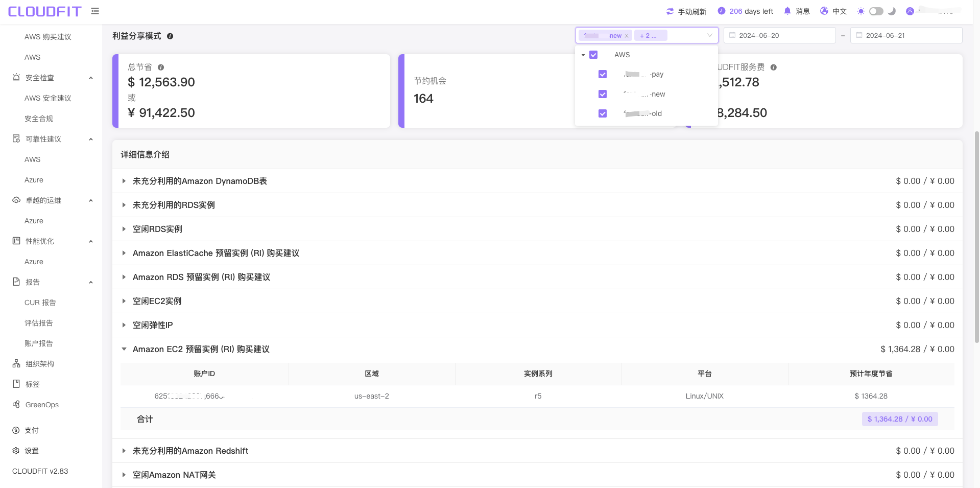The height and width of the screenshot is (488, 980).
Task: Click the 标签 sidebar icon
Action: (x=16, y=384)
